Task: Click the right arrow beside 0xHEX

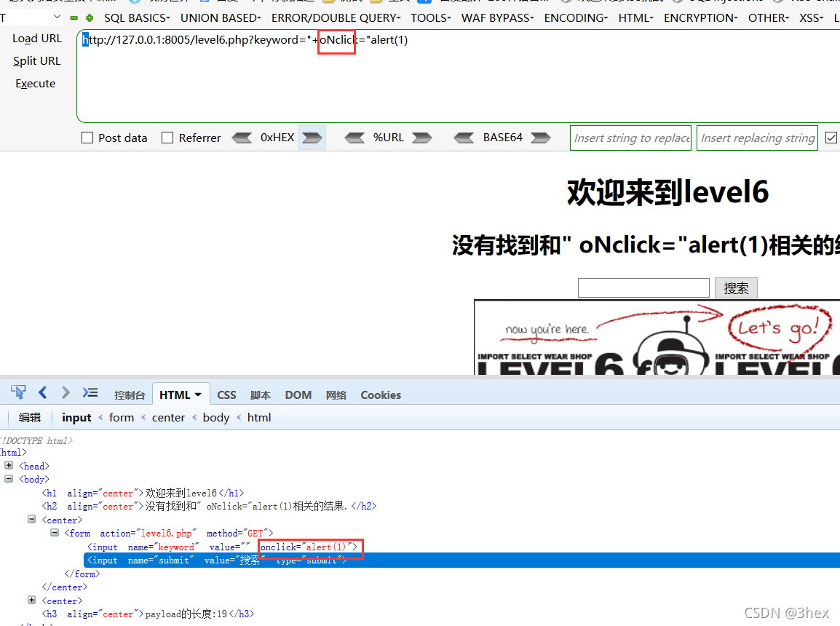Action: (x=312, y=138)
